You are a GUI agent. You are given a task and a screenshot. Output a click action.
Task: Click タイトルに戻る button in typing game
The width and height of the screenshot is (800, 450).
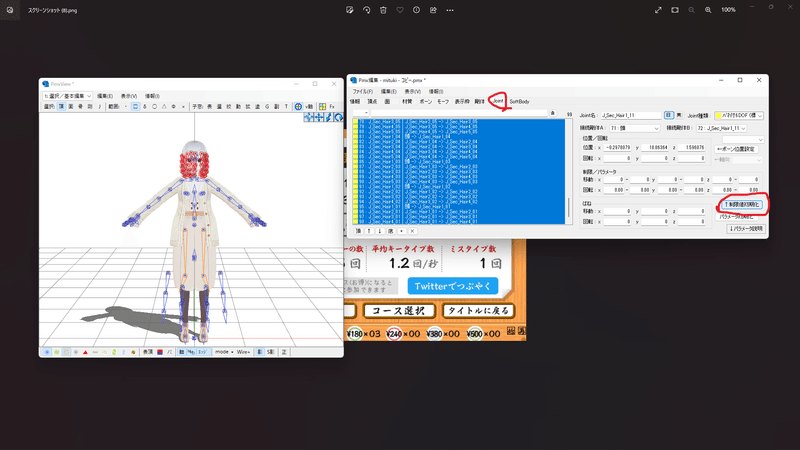tap(478, 310)
